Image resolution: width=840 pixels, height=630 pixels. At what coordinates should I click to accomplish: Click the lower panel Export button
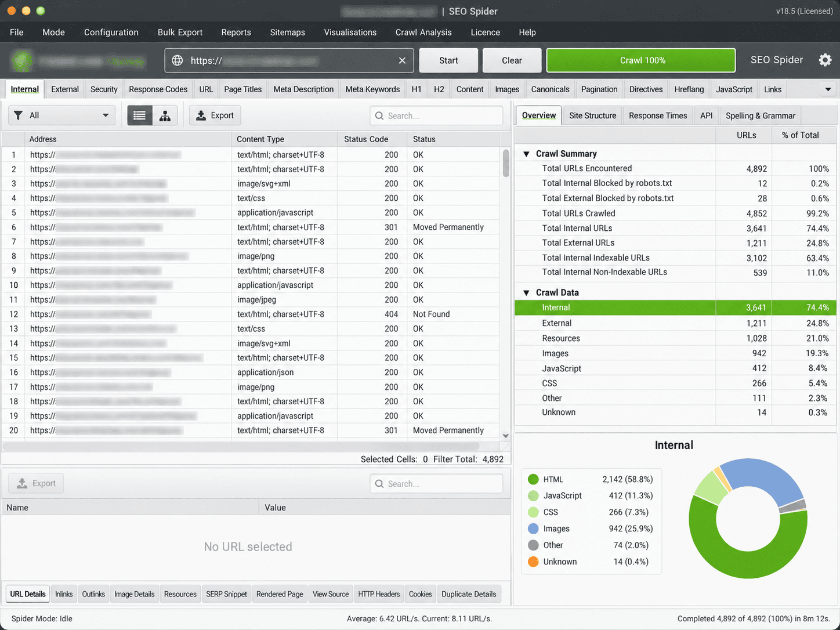36,483
